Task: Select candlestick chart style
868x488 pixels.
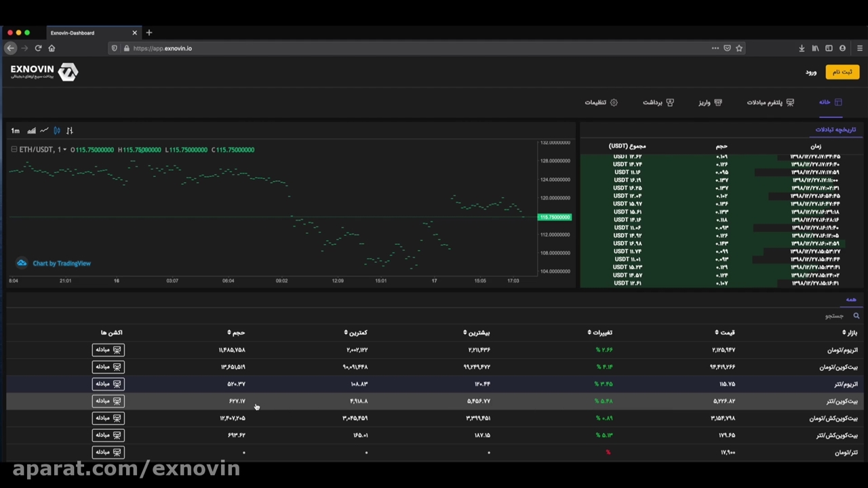Action: point(57,130)
